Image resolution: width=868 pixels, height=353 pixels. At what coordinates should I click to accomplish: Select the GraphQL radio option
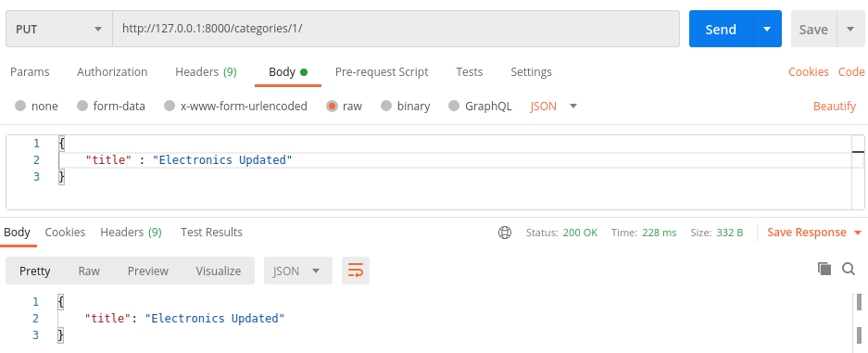(454, 107)
